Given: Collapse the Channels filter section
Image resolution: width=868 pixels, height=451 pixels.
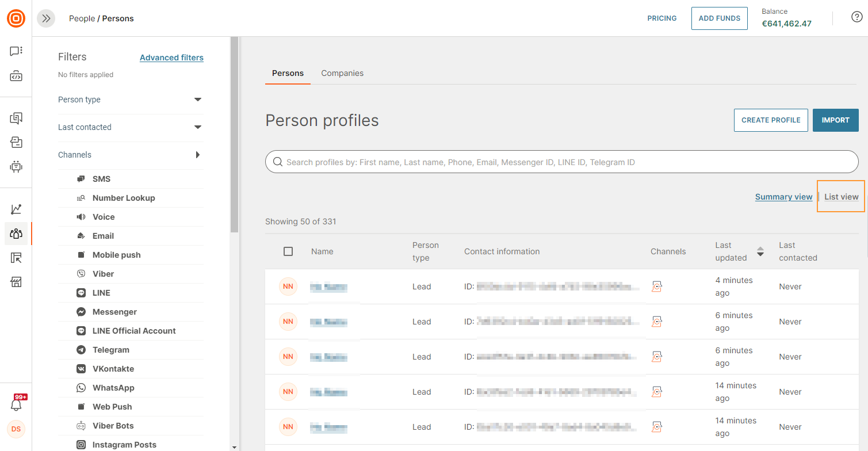Looking at the screenshot, I should (x=198, y=155).
